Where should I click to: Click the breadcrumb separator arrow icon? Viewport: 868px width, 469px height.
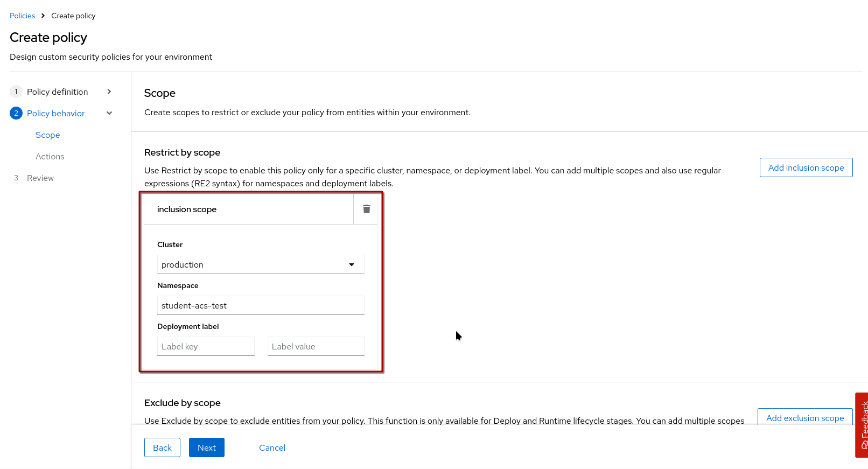coord(43,16)
